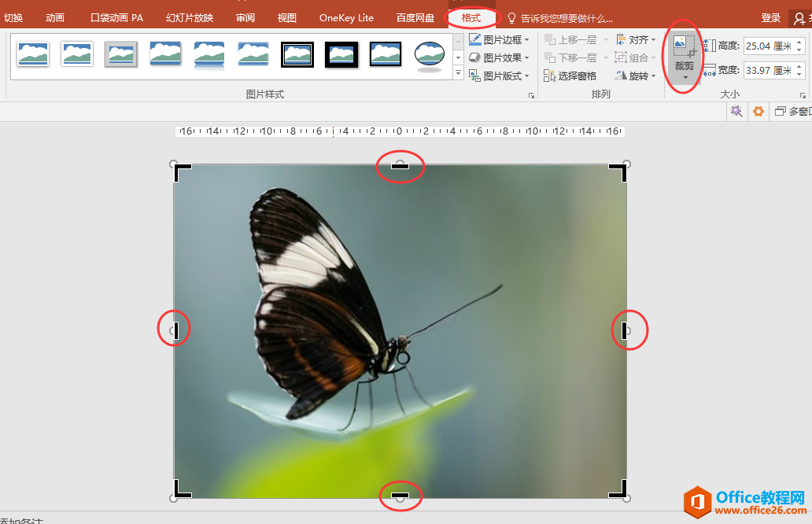812x524 pixels.
Task: Open the 选择窗格 selection pane
Action: (570, 76)
